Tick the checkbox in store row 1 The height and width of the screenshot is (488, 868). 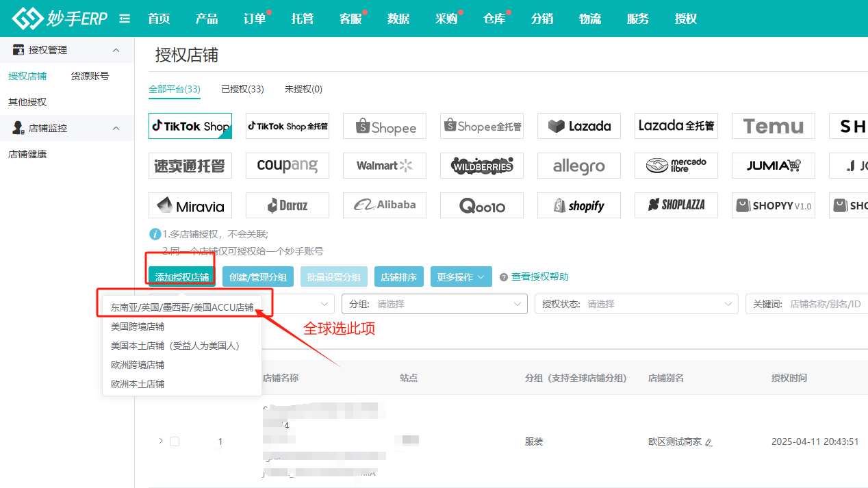pyautogui.click(x=175, y=441)
